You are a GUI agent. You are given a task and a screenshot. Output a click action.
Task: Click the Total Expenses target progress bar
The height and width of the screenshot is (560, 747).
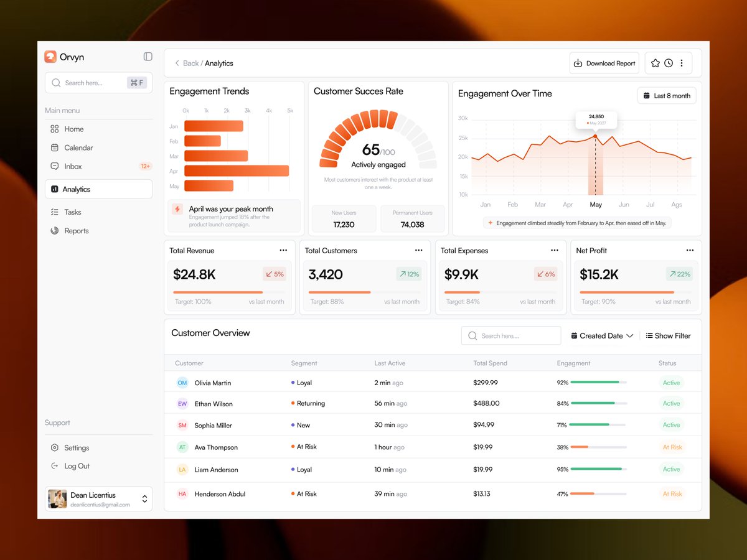(500, 292)
